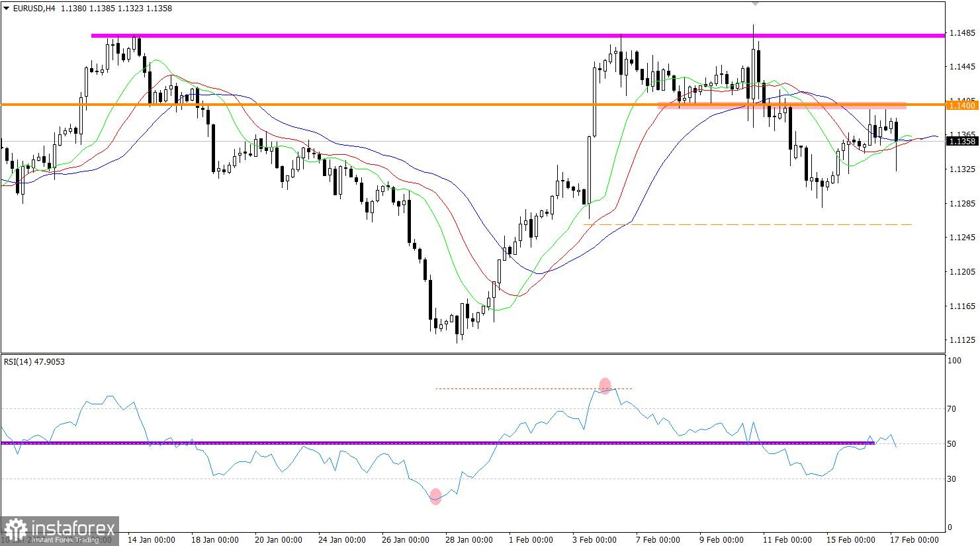Select the red dotted line in RSI window
Viewport: 980px width, 546px height.
[x=533, y=388]
